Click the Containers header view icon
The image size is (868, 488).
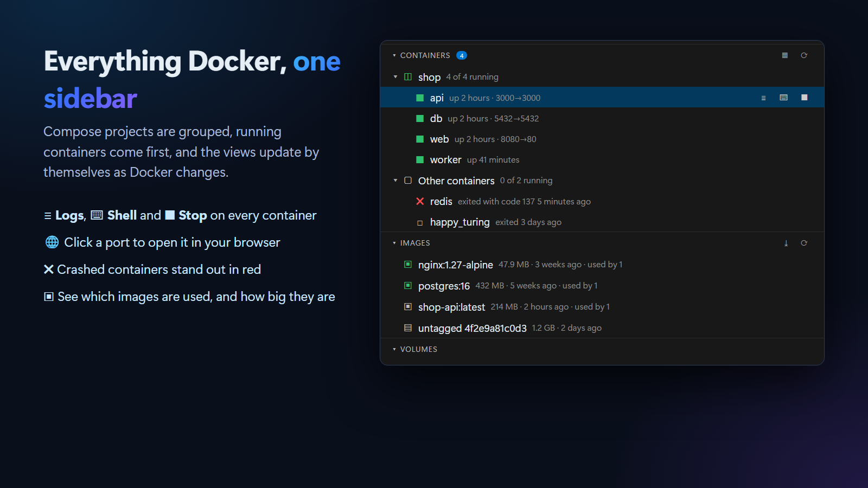[x=784, y=55]
